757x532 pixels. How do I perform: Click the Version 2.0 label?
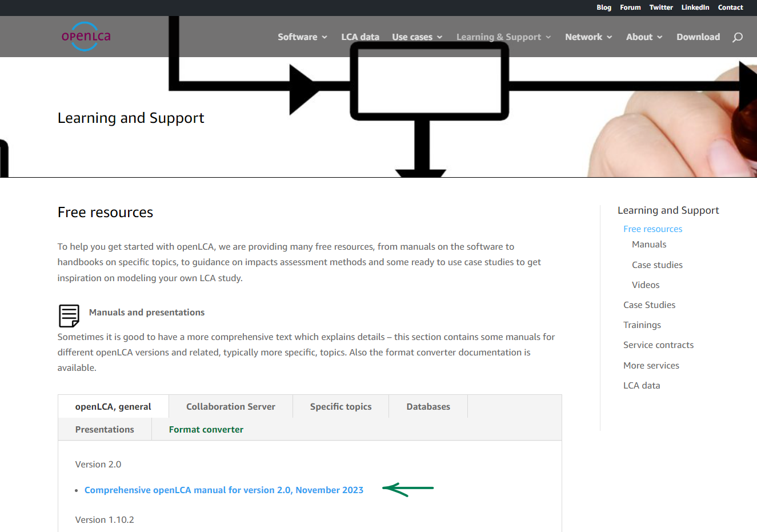98,464
